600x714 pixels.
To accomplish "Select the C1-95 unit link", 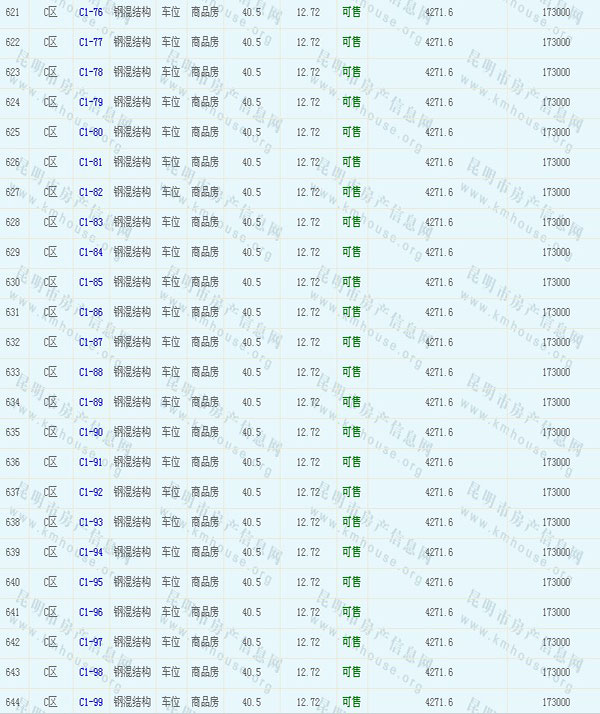I will (90, 582).
